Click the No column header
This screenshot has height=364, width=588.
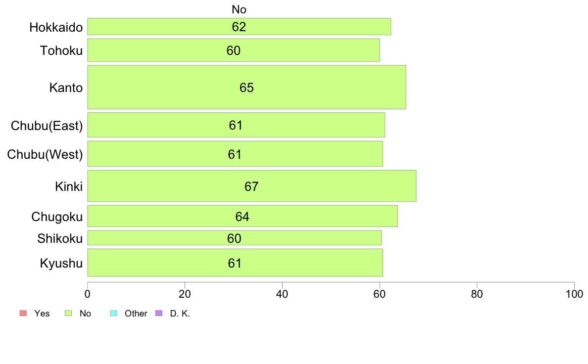pyautogui.click(x=239, y=9)
